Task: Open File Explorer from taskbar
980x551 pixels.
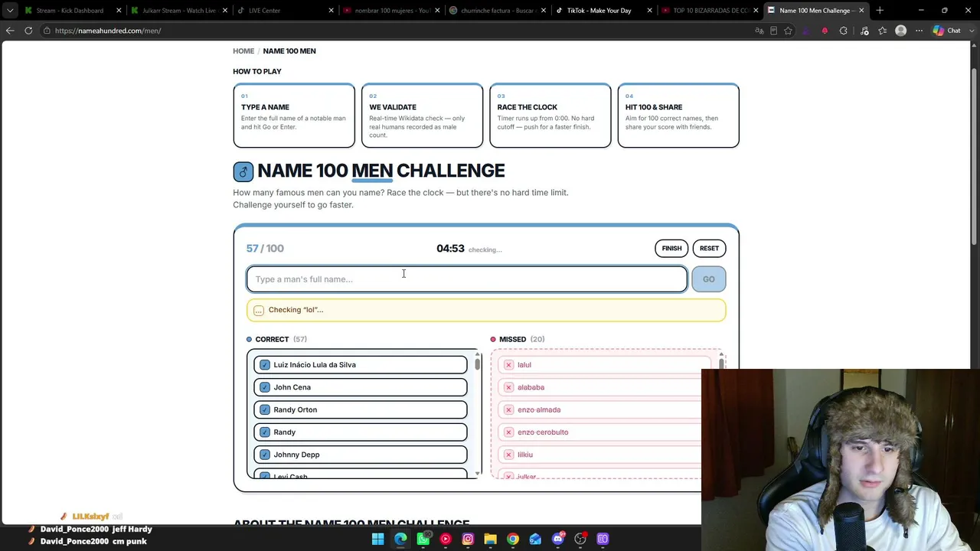Action: [490, 539]
